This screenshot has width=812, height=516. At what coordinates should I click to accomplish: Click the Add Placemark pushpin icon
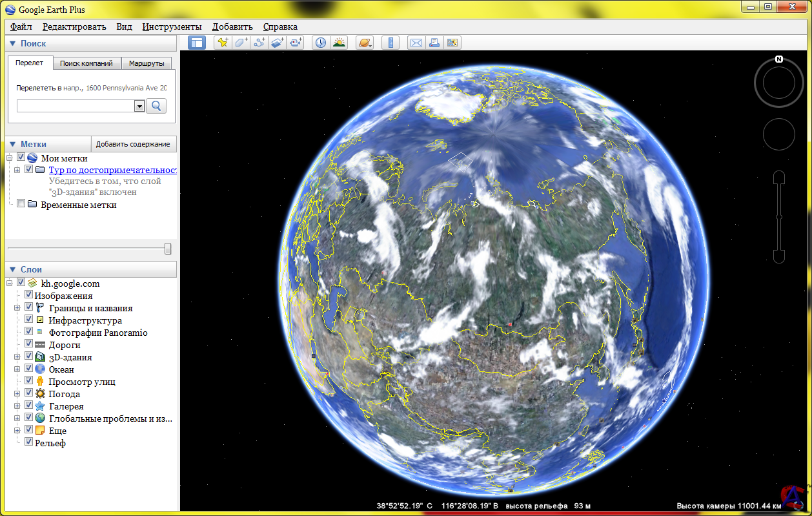pyautogui.click(x=223, y=43)
